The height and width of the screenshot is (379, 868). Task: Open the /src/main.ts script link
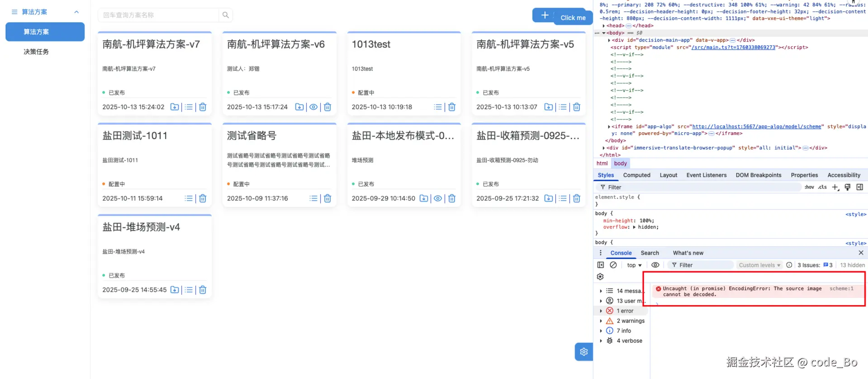click(733, 47)
